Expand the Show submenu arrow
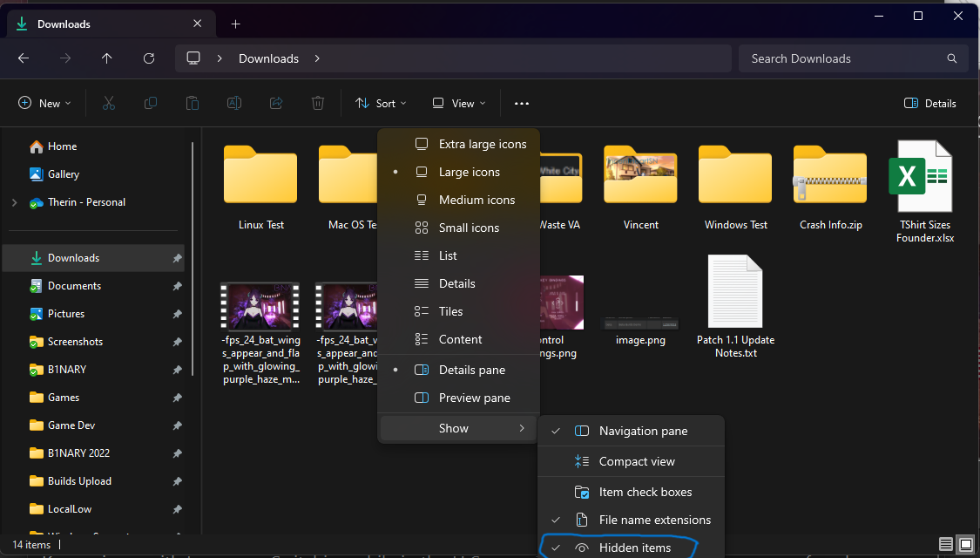The width and height of the screenshot is (980, 558). tap(522, 428)
